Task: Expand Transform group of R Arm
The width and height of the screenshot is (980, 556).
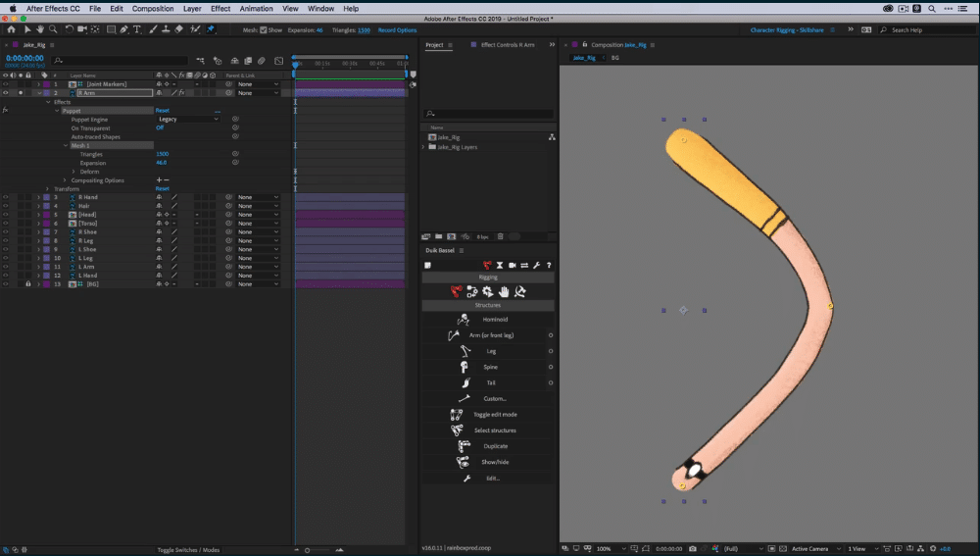Action: click(x=47, y=188)
